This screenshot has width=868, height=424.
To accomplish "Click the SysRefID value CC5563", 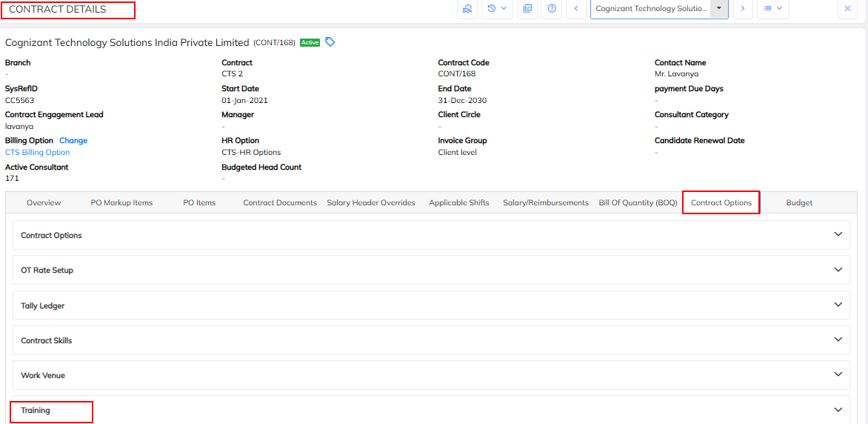I will coord(20,100).
